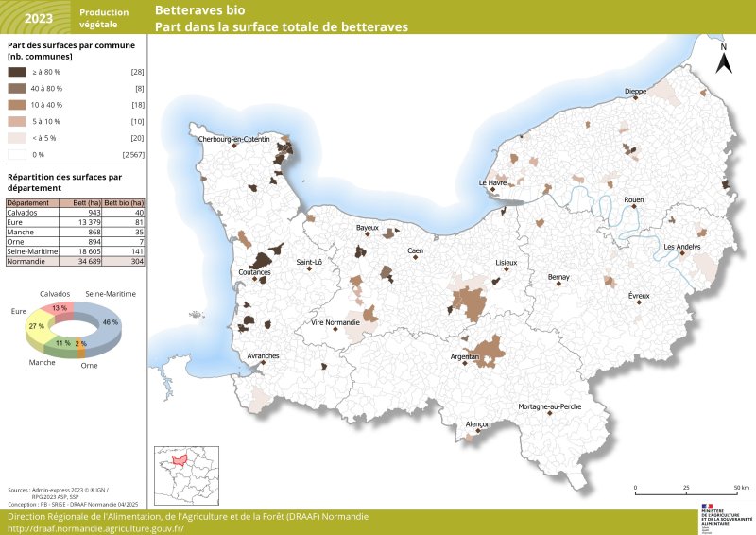Click the Vire Normandie city label

[x=335, y=322]
